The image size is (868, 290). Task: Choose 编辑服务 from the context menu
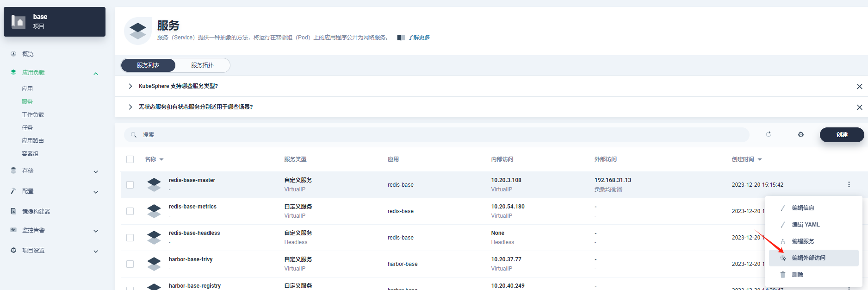pos(814,241)
